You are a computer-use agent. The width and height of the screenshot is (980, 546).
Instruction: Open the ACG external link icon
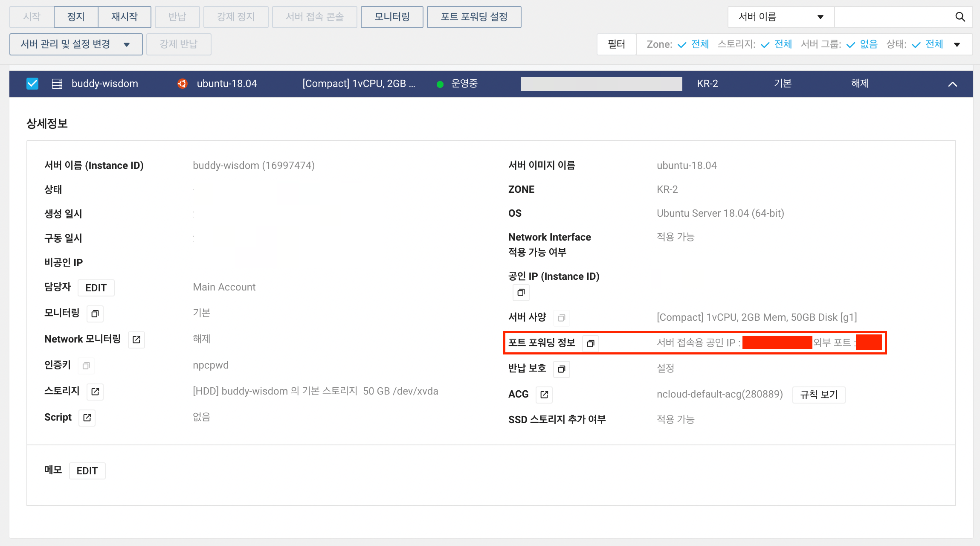click(x=544, y=395)
